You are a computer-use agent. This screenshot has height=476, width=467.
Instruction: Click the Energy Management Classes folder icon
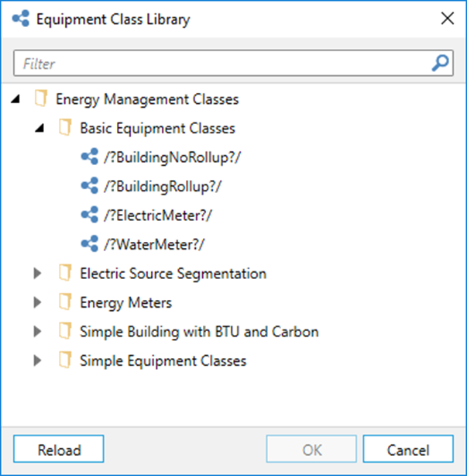[x=41, y=98]
